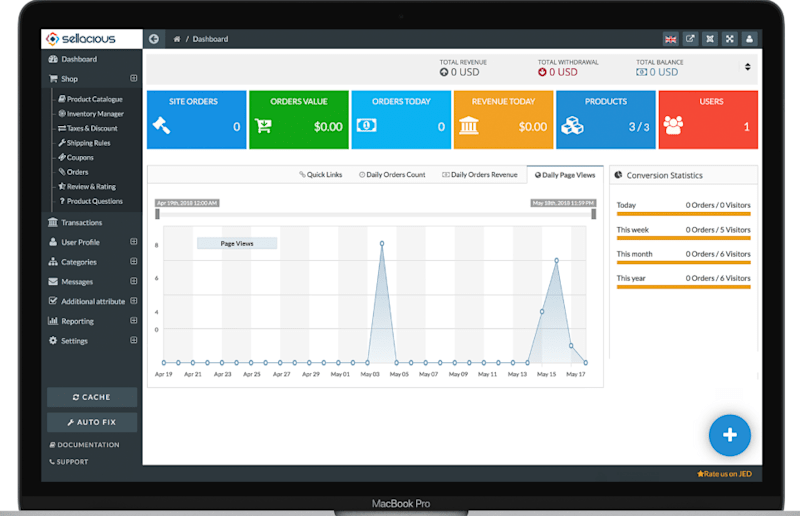Toggle the revenue bar collapse arrows

(x=747, y=67)
